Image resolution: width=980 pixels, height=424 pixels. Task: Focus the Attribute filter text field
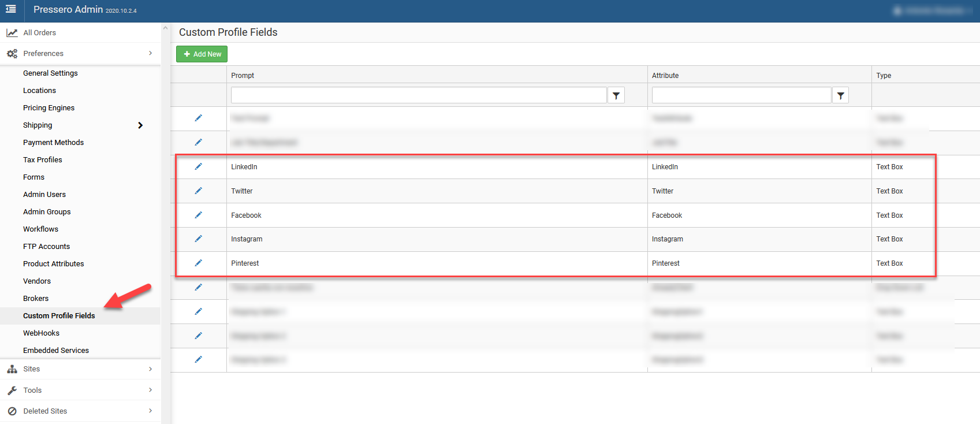coord(741,95)
